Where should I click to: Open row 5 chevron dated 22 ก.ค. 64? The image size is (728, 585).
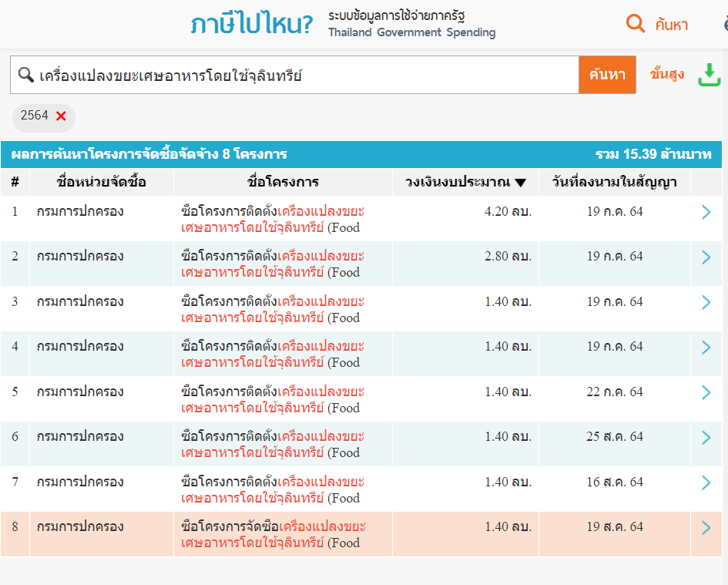point(706,393)
